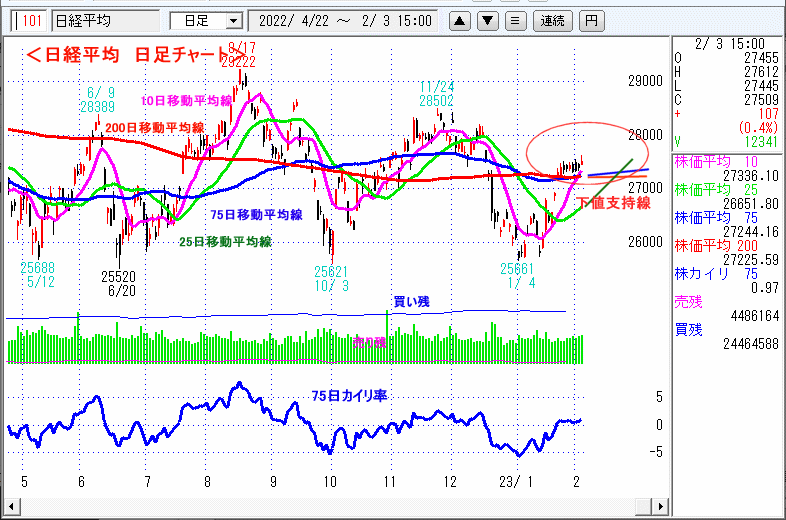Click the 11/24 28502 peak label
Viewport: 786px width, 520px height.
coord(437,94)
